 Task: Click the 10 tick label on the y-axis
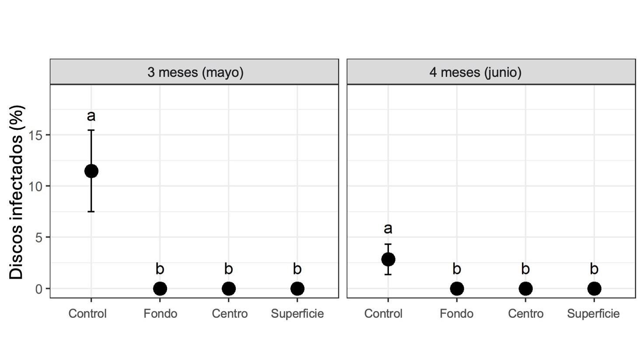click(x=36, y=186)
